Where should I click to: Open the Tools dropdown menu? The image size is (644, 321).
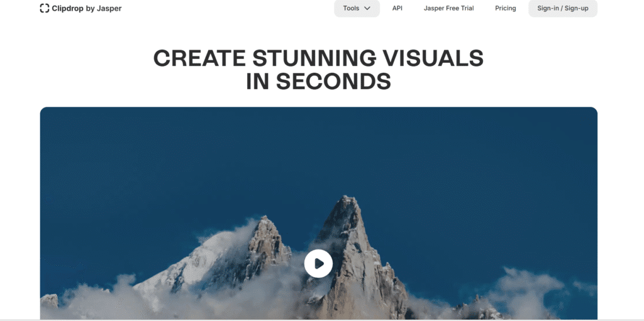click(357, 8)
